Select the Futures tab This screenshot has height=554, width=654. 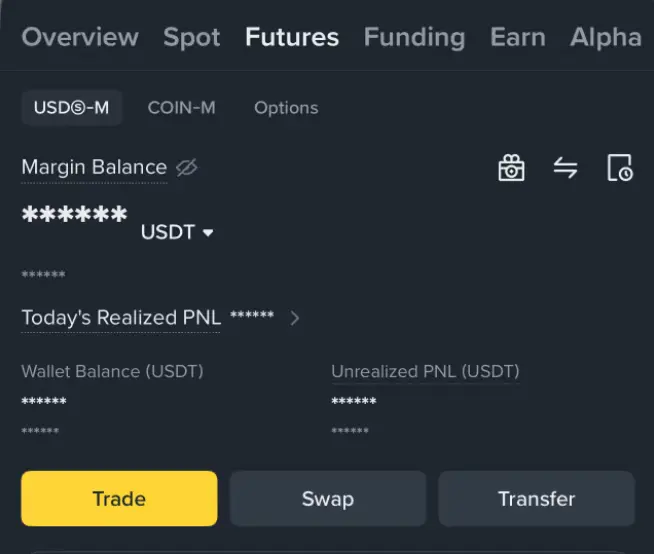(292, 38)
